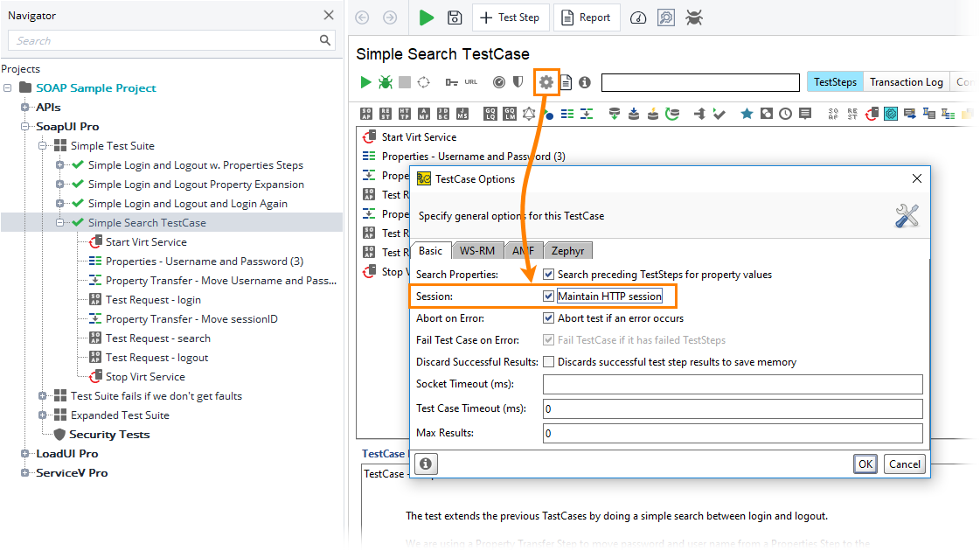The image size is (980, 551).
Task: Switch to the WS-RM tab
Action: point(477,251)
